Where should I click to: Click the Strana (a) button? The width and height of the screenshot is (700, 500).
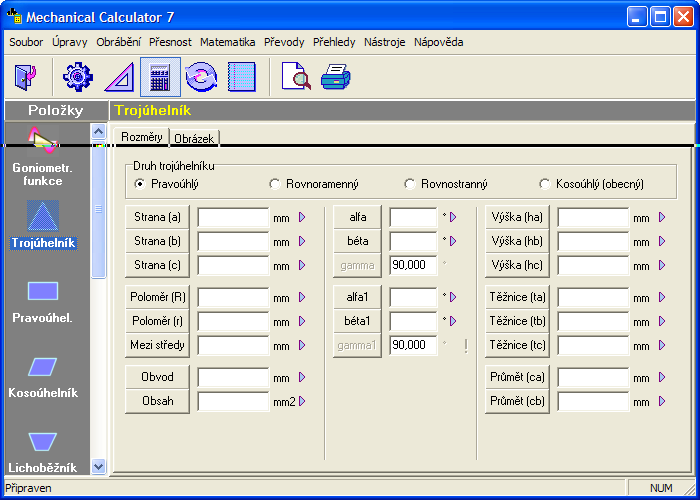tap(157, 217)
